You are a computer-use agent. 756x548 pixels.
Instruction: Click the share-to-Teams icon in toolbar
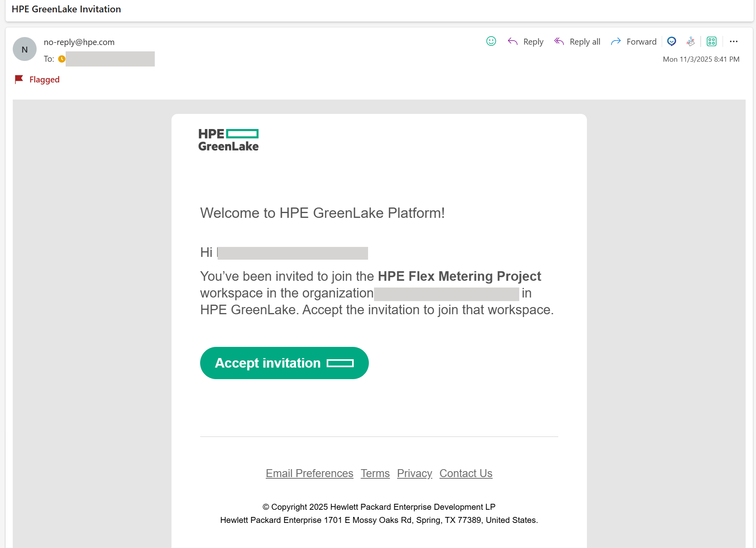(x=691, y=41)
